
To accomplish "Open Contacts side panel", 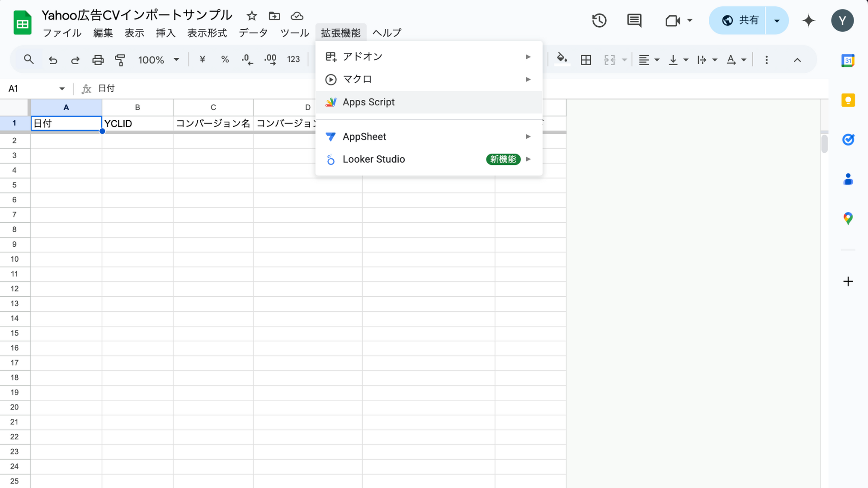I will point(848,179).
